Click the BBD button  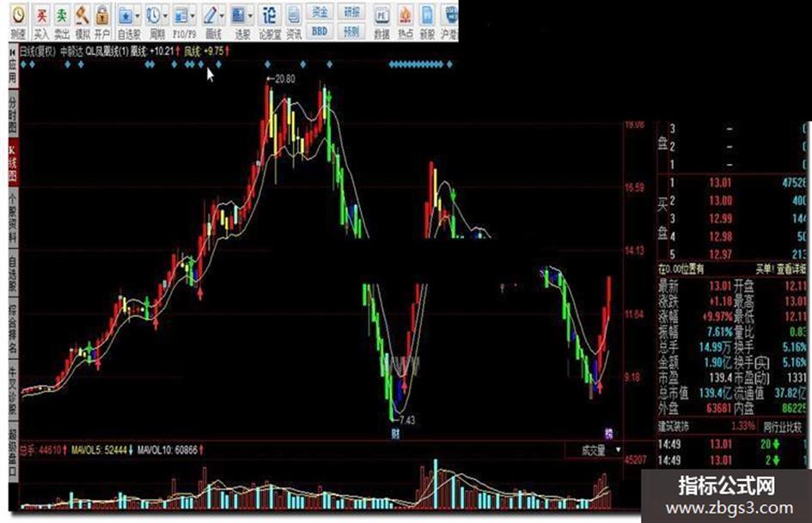tap(320, 31)
